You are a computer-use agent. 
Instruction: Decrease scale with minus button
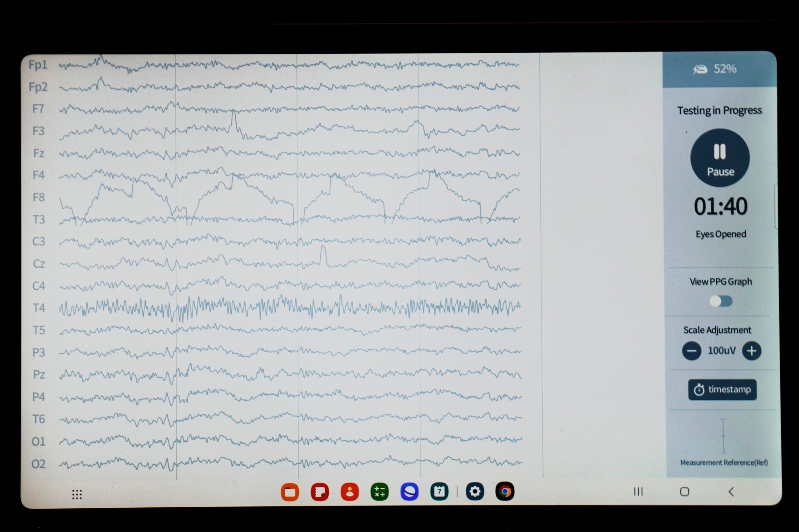(x=692, y=351)
